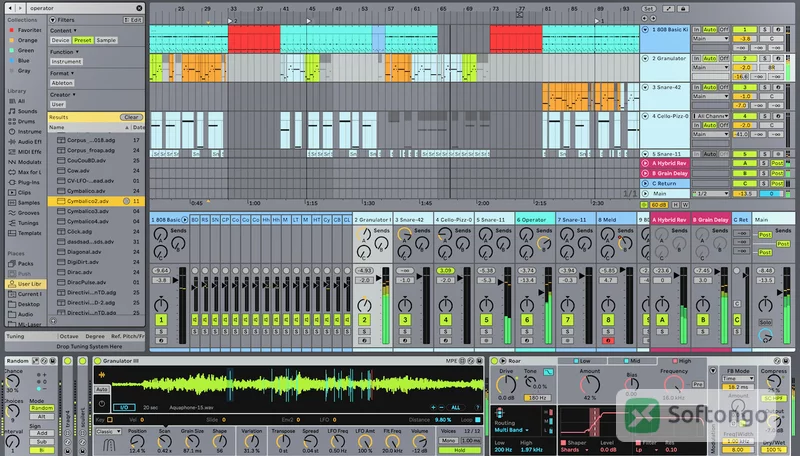This screenshot has height=456, width=800.
Task: Solo the 3 Snare-42 track in arrangement
Action: pyautogui.click(x=764, y=88)
